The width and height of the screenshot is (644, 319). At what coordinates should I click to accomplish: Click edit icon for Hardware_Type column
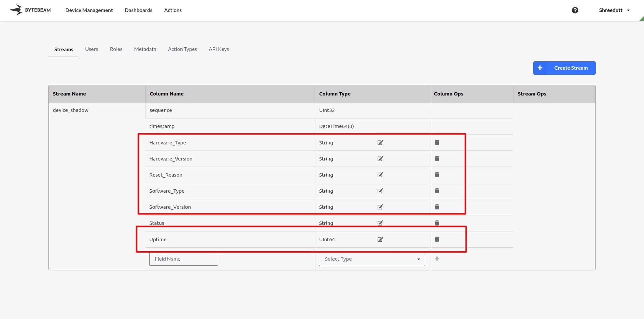click(x=380, y=143)
